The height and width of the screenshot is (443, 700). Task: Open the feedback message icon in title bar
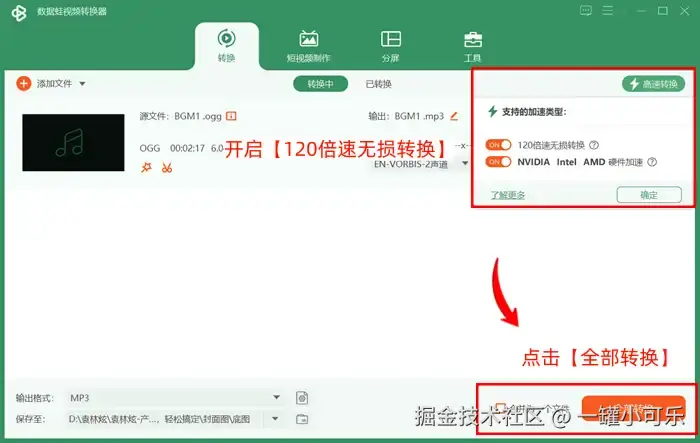tap(586, 10)
